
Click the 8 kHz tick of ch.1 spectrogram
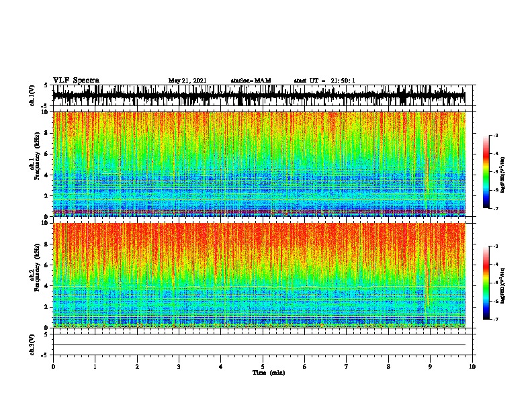click(x=47, y=133)
